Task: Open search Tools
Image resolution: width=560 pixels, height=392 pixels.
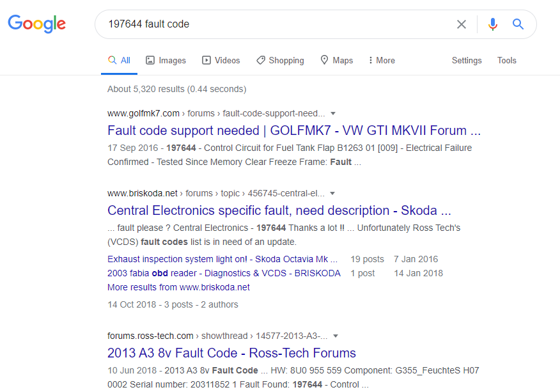Action: point(506,60)
